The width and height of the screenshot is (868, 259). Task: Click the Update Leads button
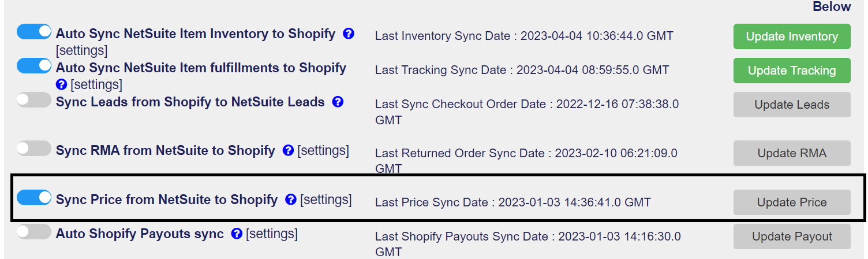point(792,105)
